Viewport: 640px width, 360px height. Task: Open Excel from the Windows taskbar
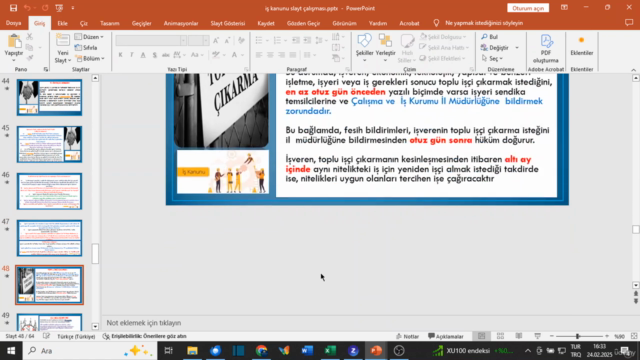click(x=330, y=351)
